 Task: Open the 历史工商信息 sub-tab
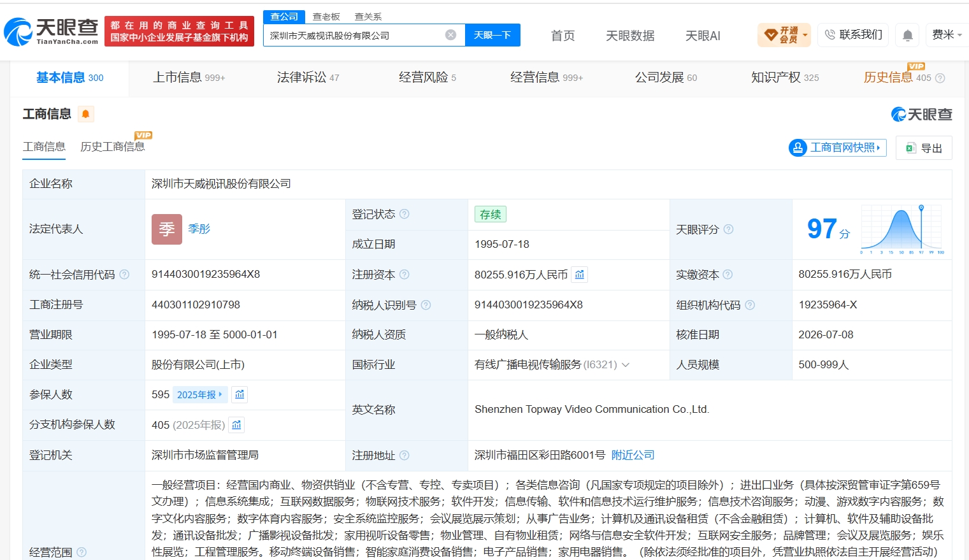(112, 147)
